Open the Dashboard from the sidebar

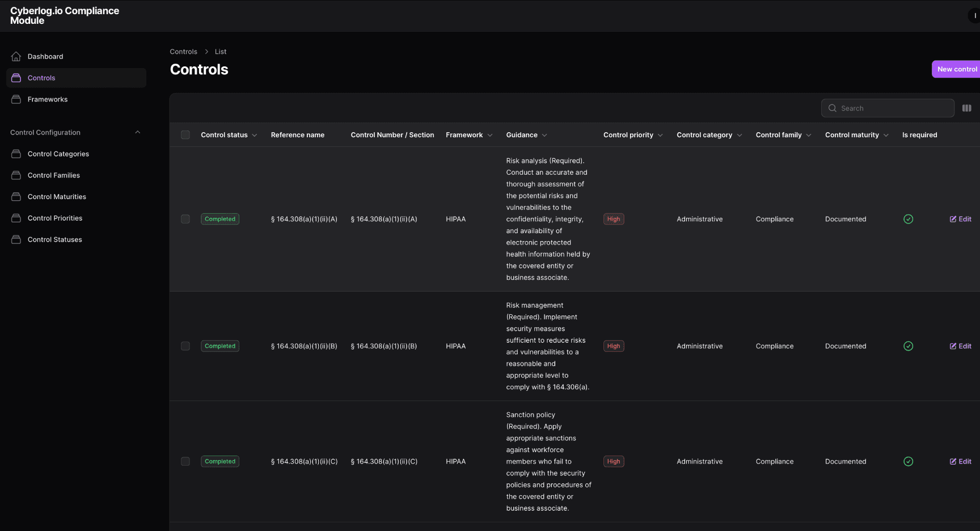(x=45, y=56)
